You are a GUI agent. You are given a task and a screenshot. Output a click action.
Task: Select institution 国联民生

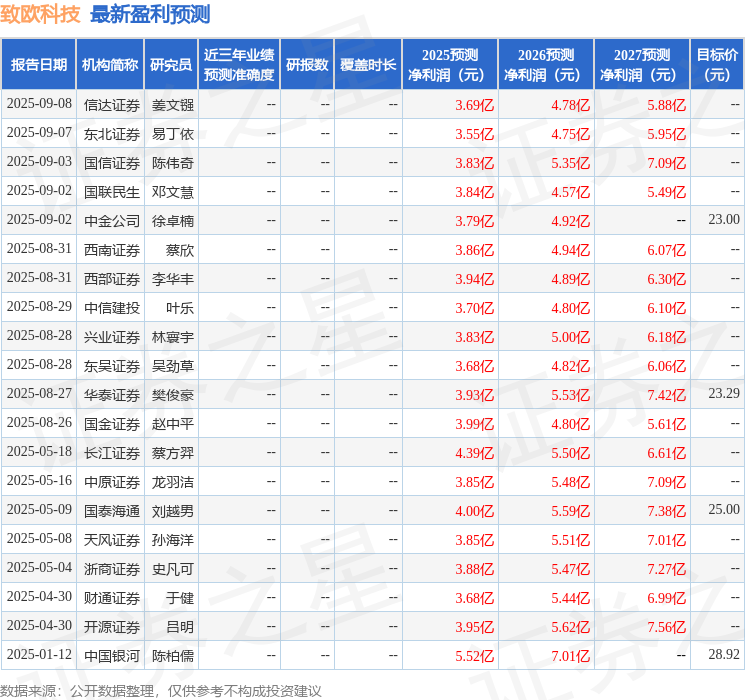[112, 192]
